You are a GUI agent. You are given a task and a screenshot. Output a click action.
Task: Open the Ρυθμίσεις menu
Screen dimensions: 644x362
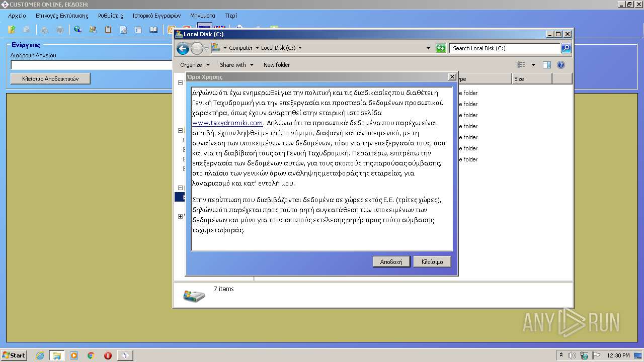(x=110, y=16)
